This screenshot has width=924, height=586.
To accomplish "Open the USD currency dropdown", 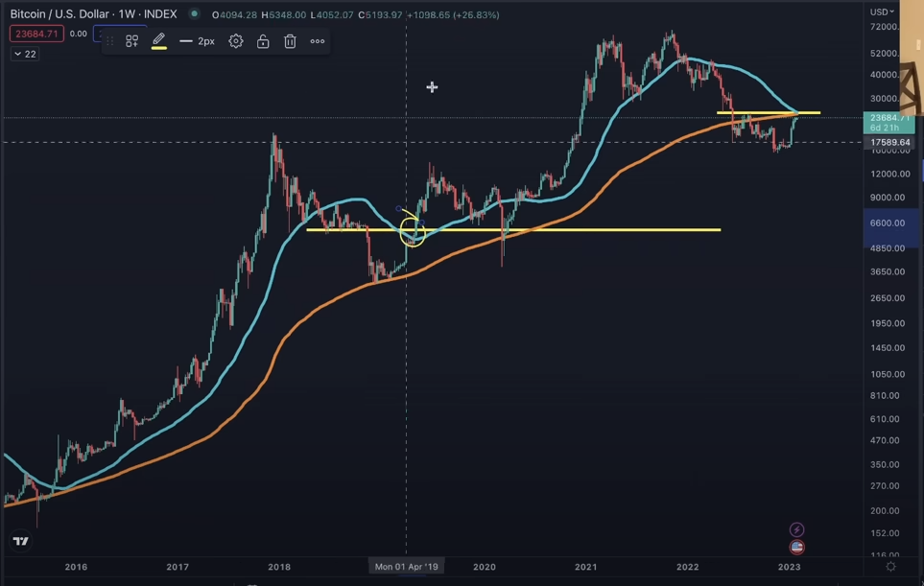I will click(882, 12).
